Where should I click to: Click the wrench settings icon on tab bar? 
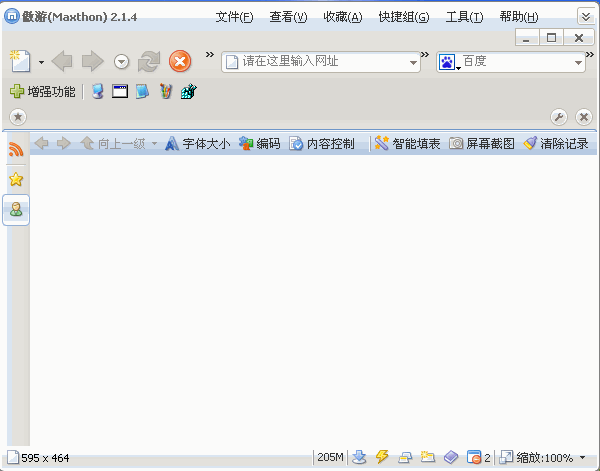tap(559, 117)
